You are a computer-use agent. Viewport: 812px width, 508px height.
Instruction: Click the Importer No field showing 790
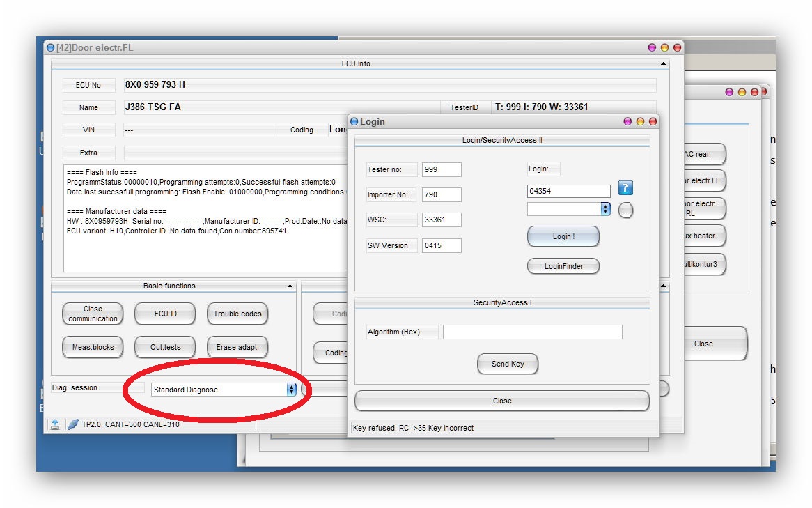coord(442,194)
